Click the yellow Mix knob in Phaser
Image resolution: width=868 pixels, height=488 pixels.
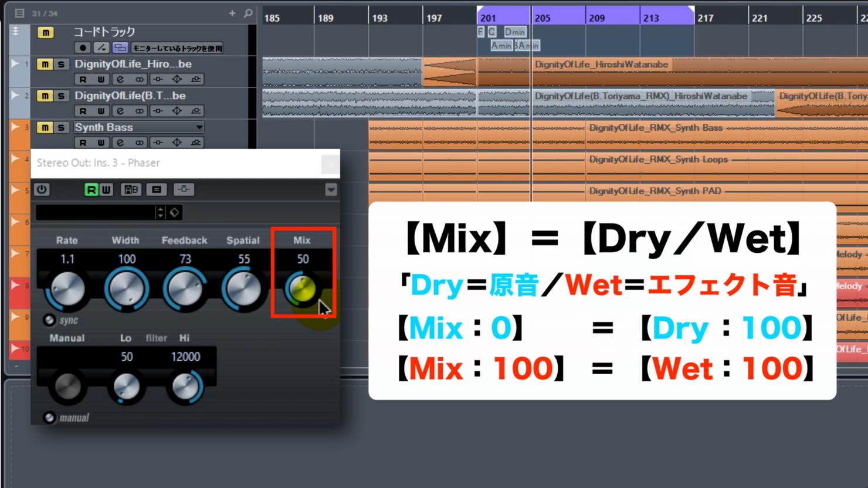click(x=303, y=289)
